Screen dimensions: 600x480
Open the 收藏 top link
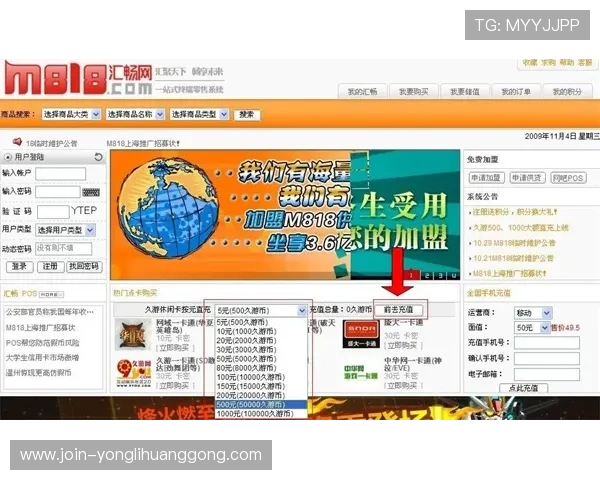(x=530, y=63)
